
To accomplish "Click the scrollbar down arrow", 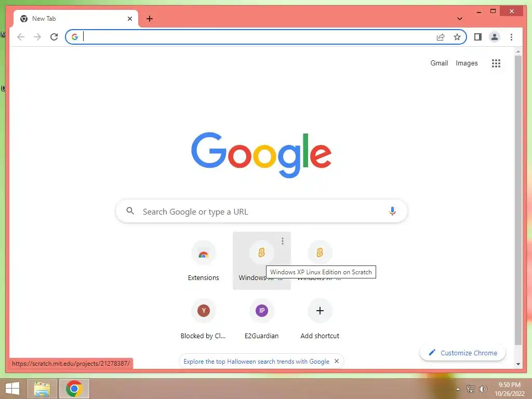I will pyautogui.click(x=518, y=364).
